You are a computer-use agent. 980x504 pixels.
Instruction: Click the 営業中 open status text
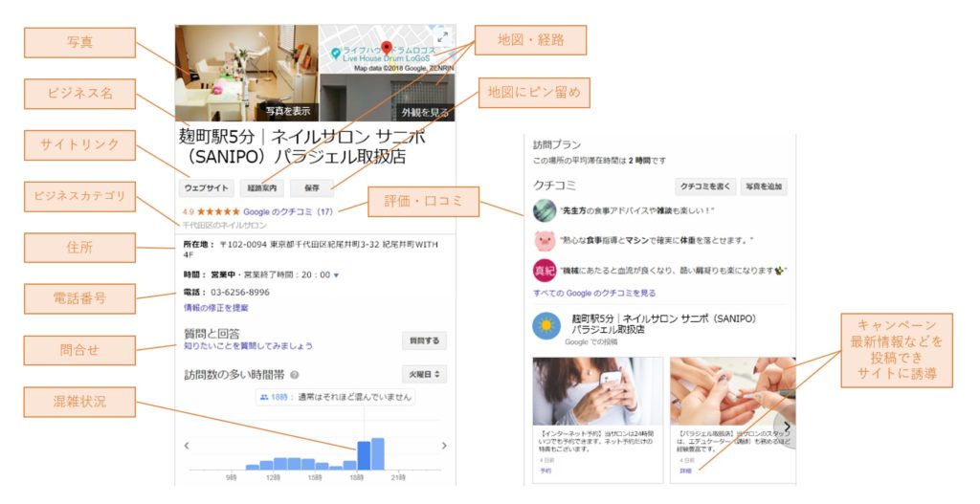(222, 274)
